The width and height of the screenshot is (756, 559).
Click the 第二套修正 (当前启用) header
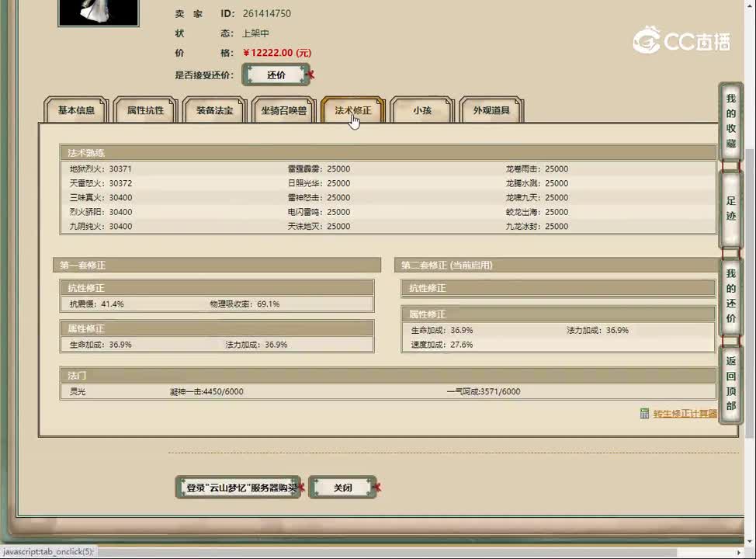click(557, 265)
